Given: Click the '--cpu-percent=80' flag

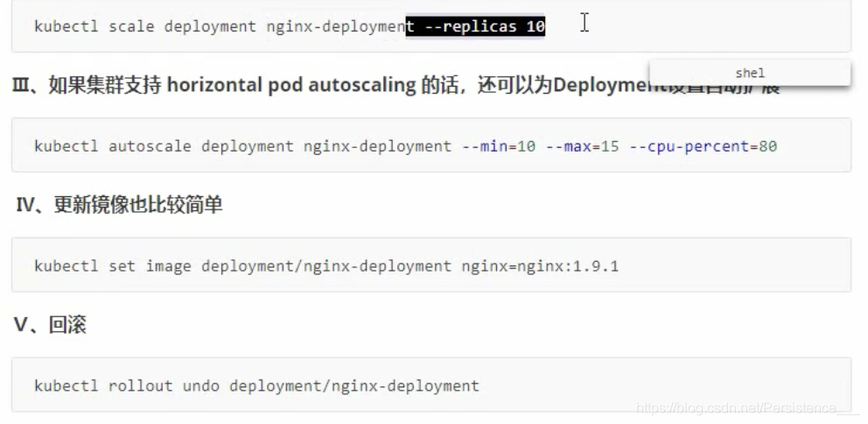Looking at the screenshot, I should pyautogui.click(x=703, y=146).
